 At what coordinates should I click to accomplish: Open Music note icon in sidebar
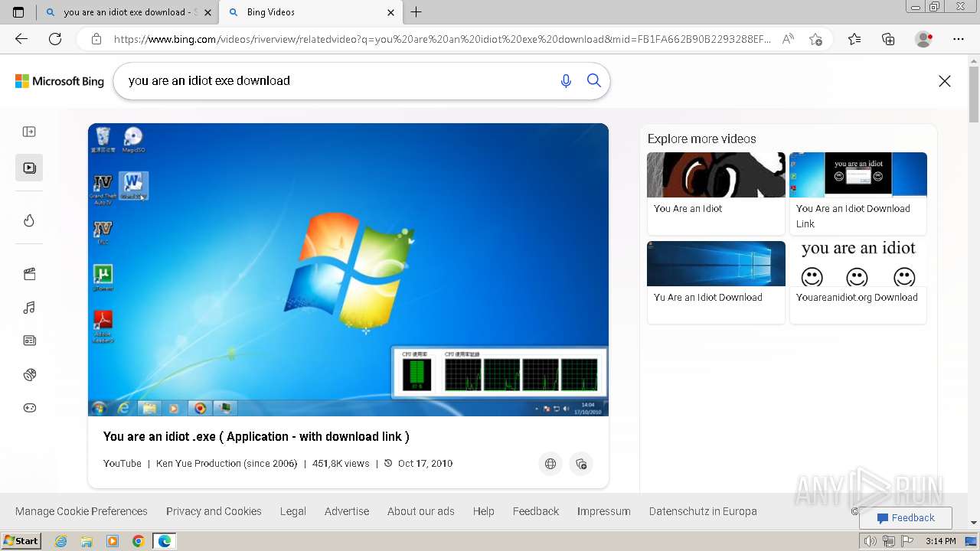coord(29,308)
